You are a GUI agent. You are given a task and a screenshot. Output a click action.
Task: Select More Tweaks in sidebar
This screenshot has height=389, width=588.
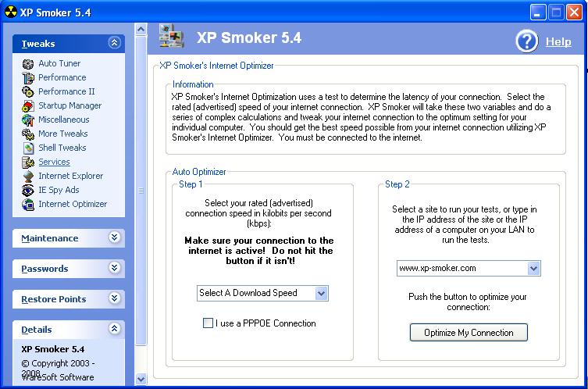63,134
